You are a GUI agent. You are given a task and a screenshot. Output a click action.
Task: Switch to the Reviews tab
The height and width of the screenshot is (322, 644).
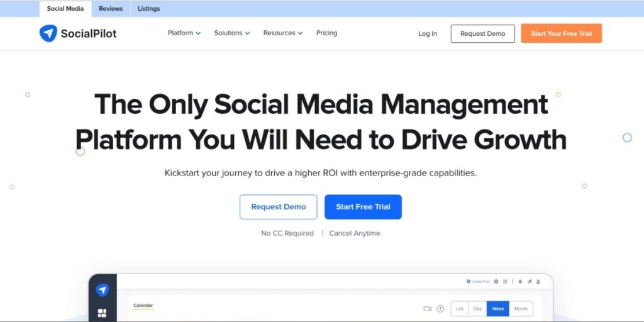pyautogui.click(x=111, y=9)
